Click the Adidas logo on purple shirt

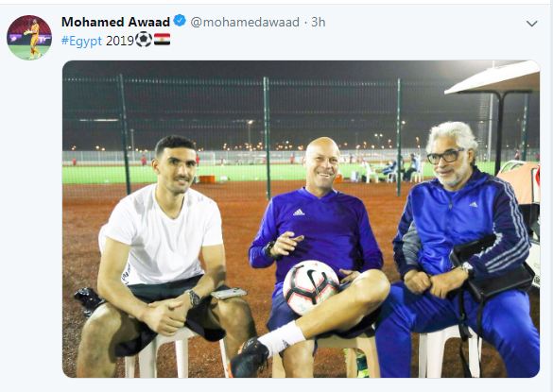[299, 212]
